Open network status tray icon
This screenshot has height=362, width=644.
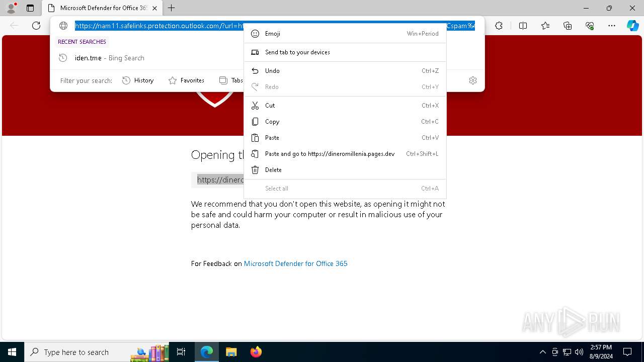click(x=567, y=352)
